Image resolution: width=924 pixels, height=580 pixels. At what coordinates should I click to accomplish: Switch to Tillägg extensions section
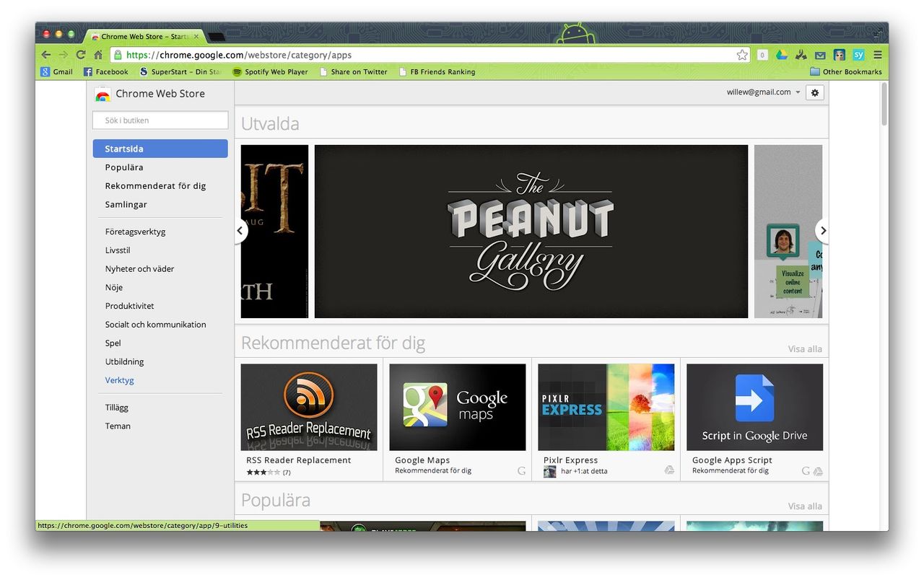tap(116, 408)
